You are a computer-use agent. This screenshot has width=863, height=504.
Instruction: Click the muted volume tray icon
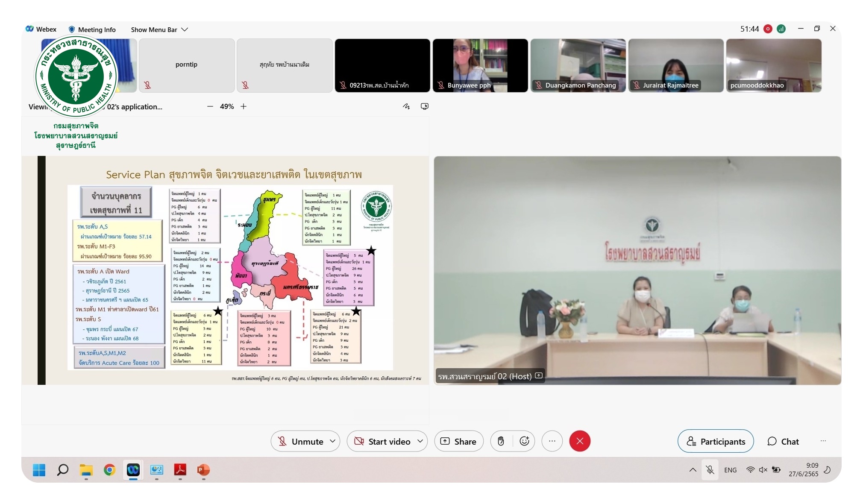pos(763,470)
